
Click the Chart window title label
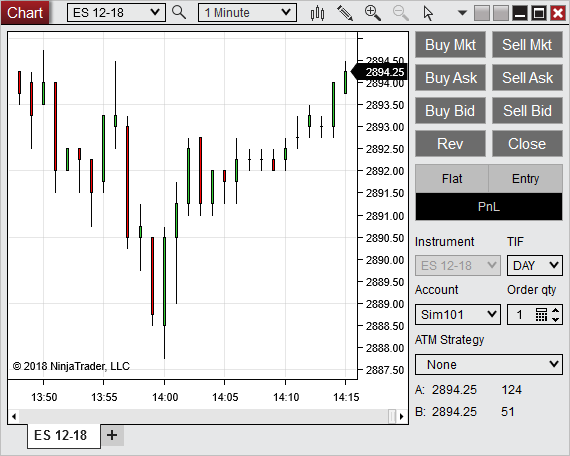(25, 13)
